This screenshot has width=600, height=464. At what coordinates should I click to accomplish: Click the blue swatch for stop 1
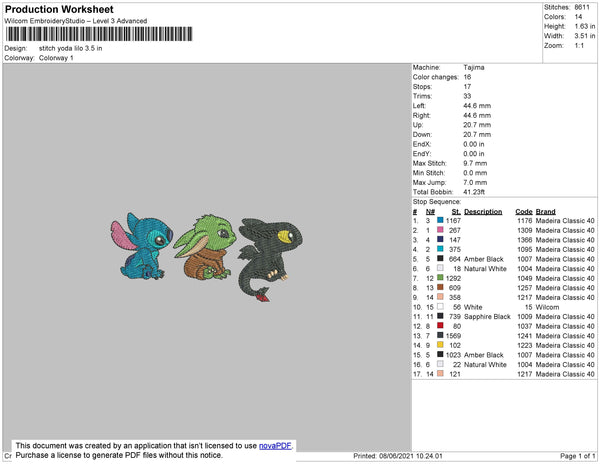440,220
